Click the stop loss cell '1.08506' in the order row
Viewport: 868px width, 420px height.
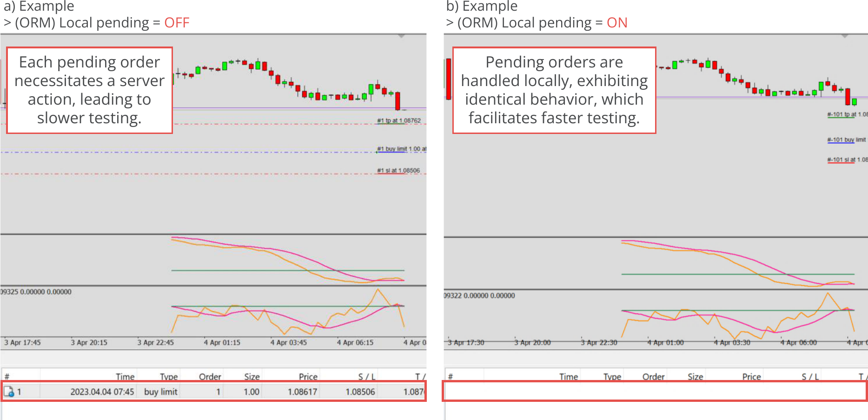(360, 392)
